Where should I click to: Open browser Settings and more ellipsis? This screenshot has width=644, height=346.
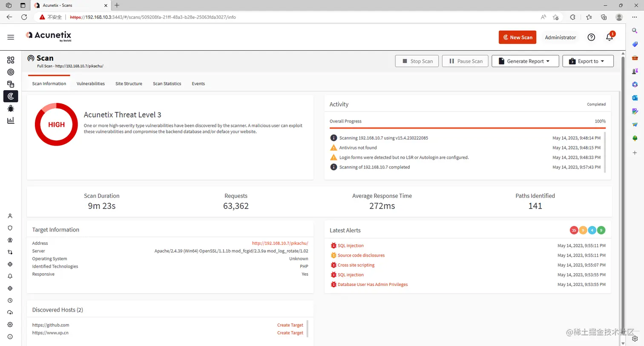(635, 17)
